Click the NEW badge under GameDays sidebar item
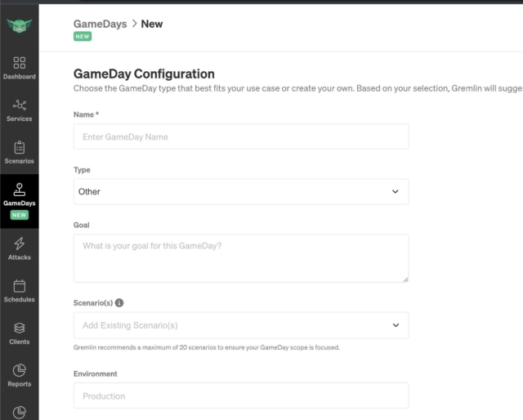Image resolution: width=523 pixels, height=420 pixels. click(x=20, y=215)
